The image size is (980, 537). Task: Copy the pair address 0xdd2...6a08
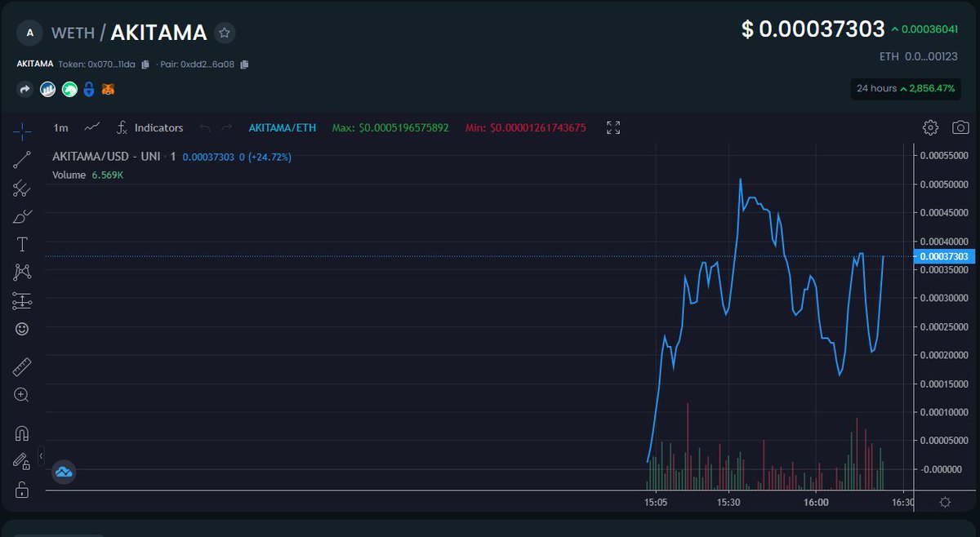(244, 64)
